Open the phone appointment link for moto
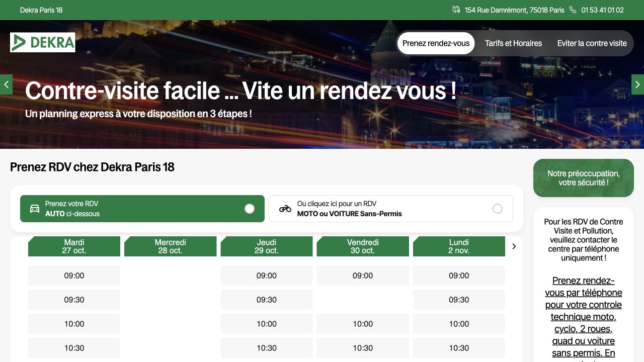The height and width of the screenshot is (362, 644). pyautogui.click(x=584, y=318)
